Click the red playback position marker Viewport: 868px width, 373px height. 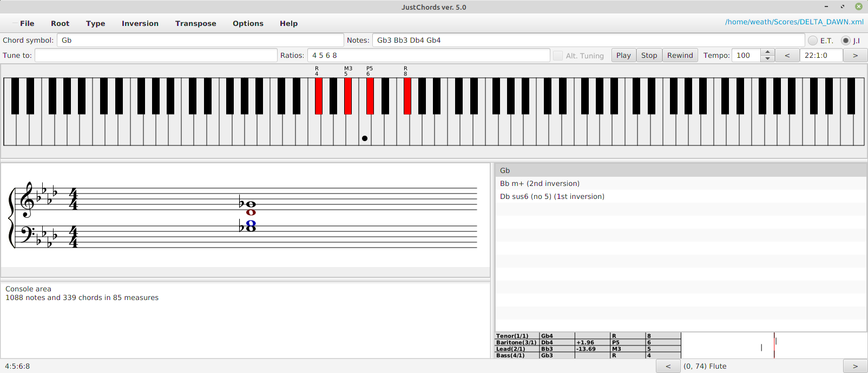point(774,345)
